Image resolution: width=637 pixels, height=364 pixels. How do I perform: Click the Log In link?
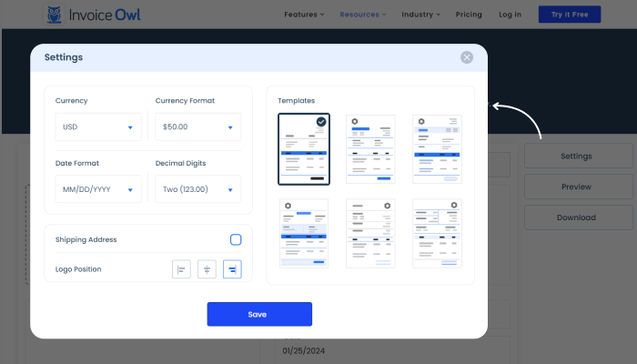(511, 15)
